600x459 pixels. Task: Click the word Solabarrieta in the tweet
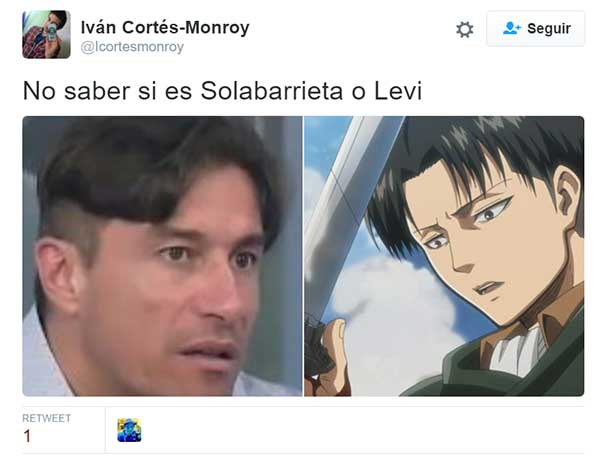tap(271, 91)
